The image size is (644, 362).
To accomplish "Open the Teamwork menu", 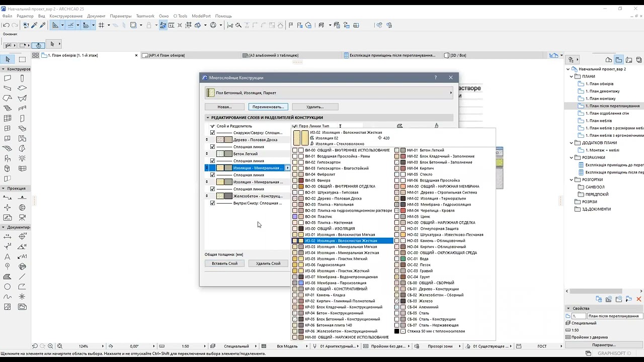I will [x=145, y=16].
